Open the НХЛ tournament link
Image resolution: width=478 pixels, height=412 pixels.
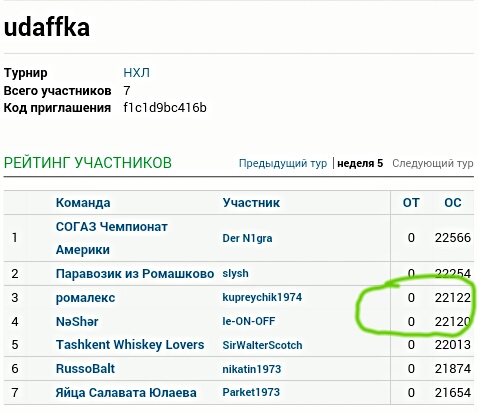pos(136,72)
